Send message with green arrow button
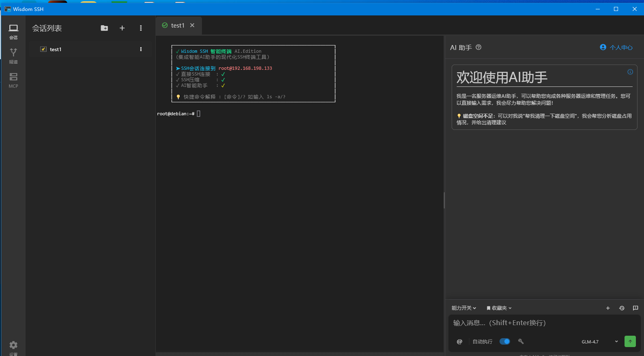This screenshot has width=644, height=356. (x=630, y=341)
